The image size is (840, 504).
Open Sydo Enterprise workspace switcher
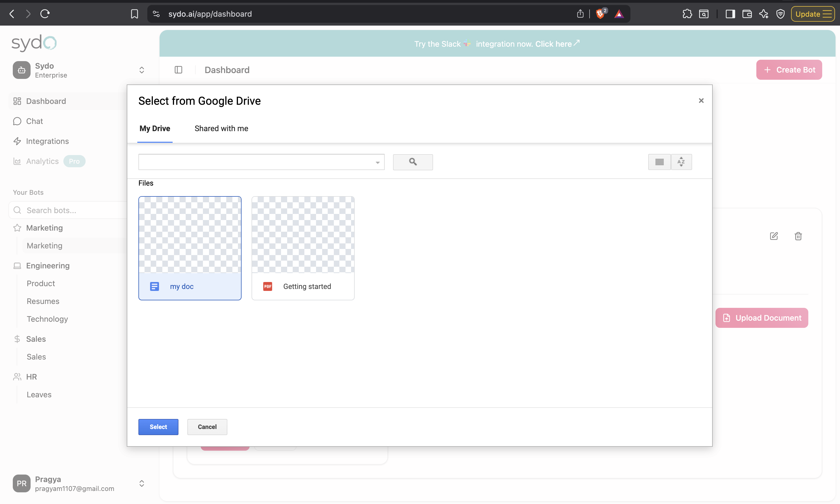(x=79, y=70)
